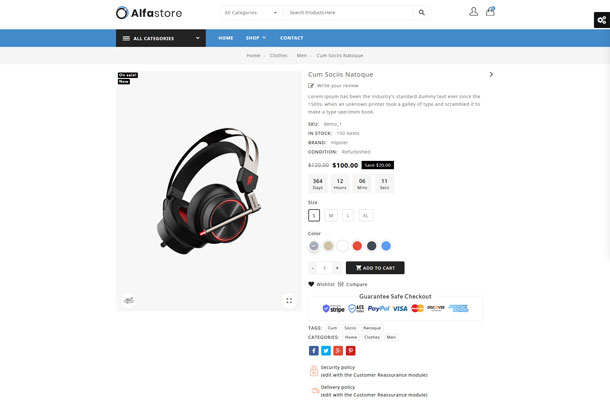
Task: Open the Shop menu dropdown
Action: [256, 38]
